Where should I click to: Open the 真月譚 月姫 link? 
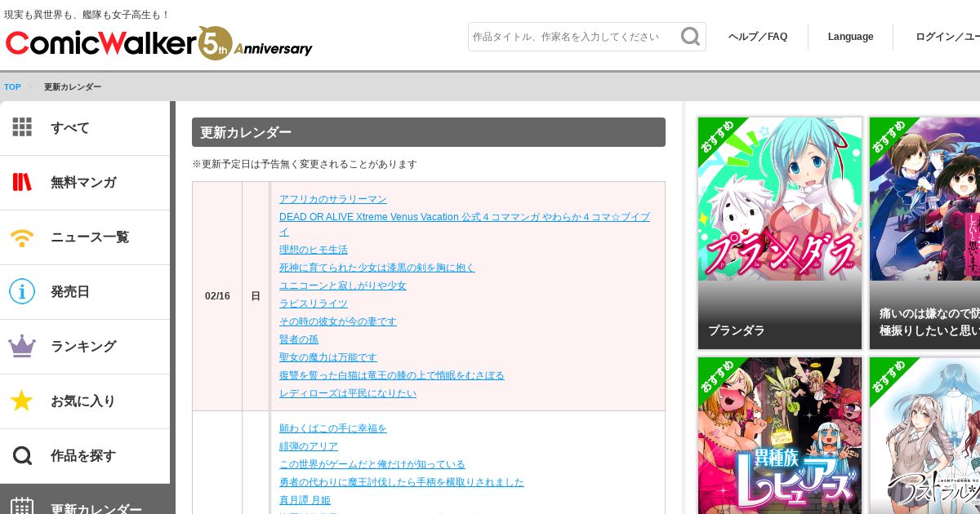[305, 500]
